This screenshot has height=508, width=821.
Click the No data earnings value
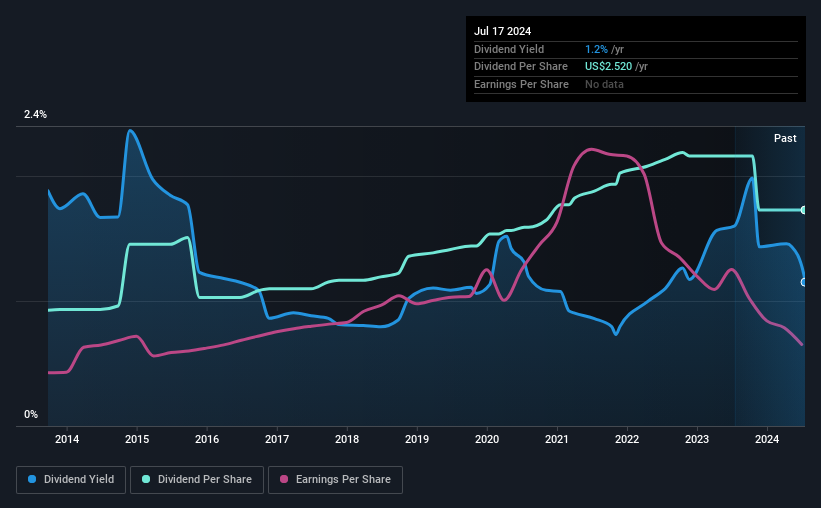click(x=604, y=84)
